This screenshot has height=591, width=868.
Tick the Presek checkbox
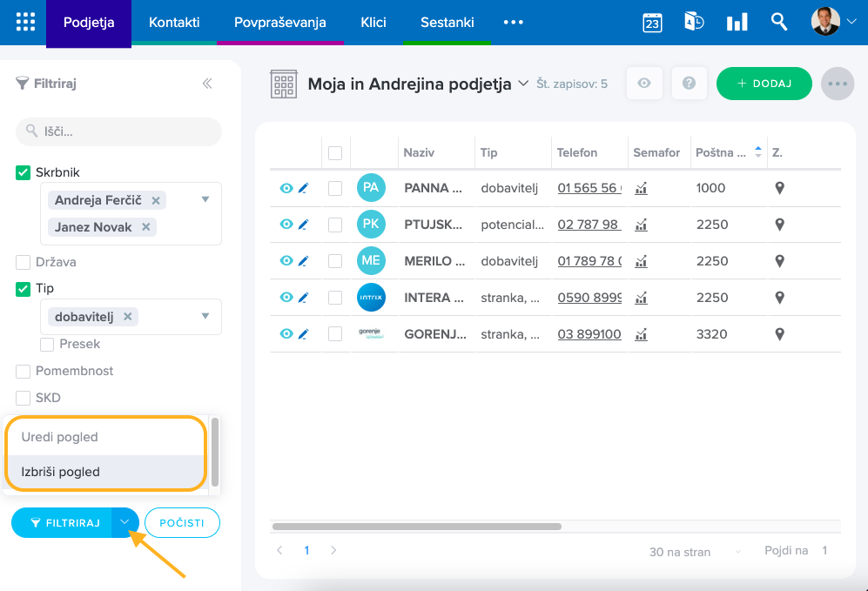click(x=47, y=344)
